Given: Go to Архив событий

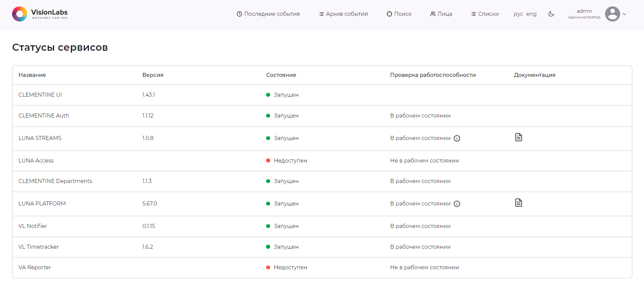Looking at the screenshot, I should (x=343, y=14).
